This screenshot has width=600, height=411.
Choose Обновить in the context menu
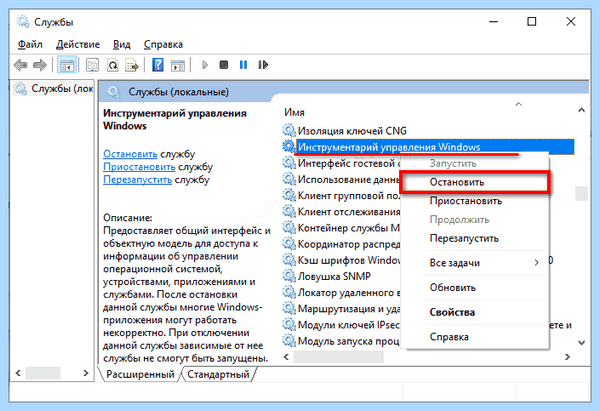(x=474, y=287)
